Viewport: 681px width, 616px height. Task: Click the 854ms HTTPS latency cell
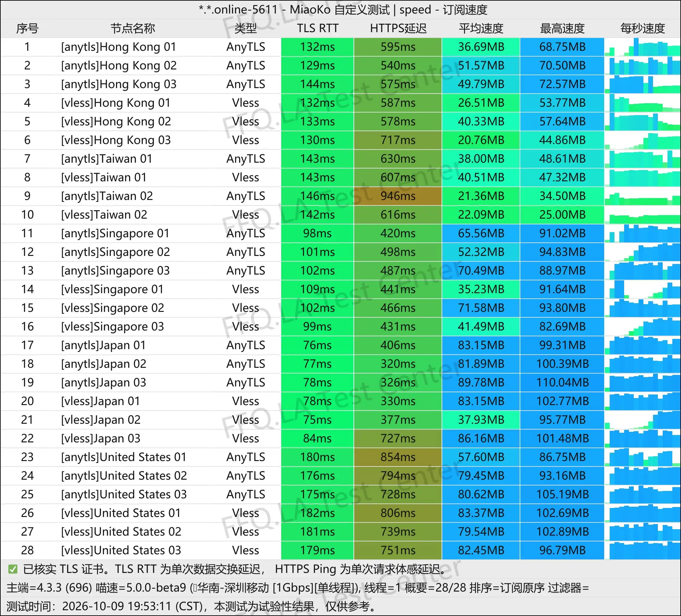pos(398,457)
